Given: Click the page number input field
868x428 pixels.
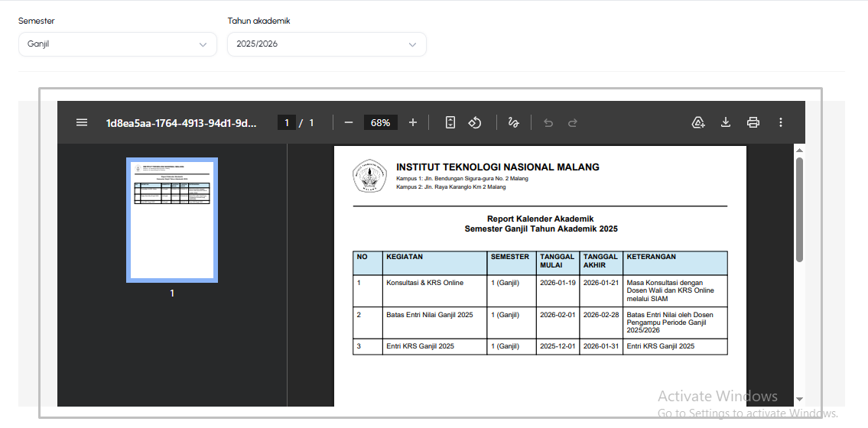Looking at the screenshot, I should [286, 122].
